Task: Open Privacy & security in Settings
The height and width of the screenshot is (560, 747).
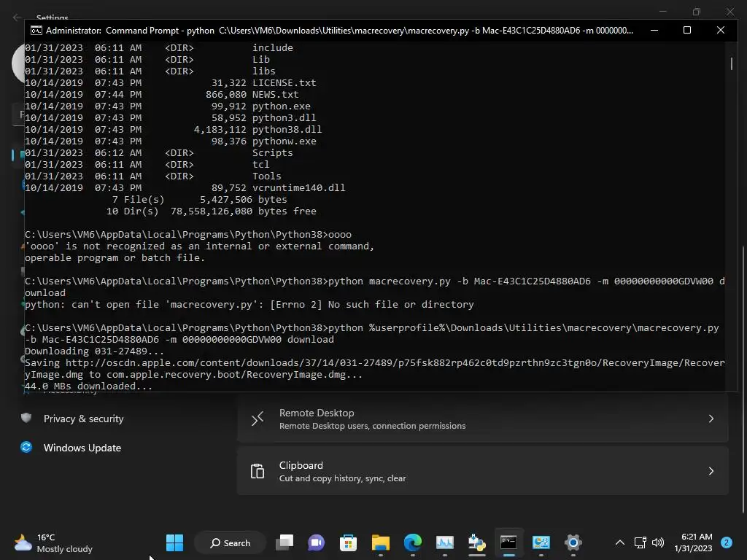Action: [83, 419]
